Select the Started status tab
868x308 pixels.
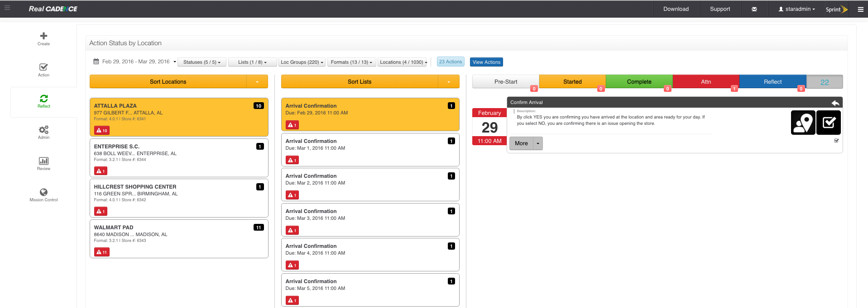click(572, 82)
